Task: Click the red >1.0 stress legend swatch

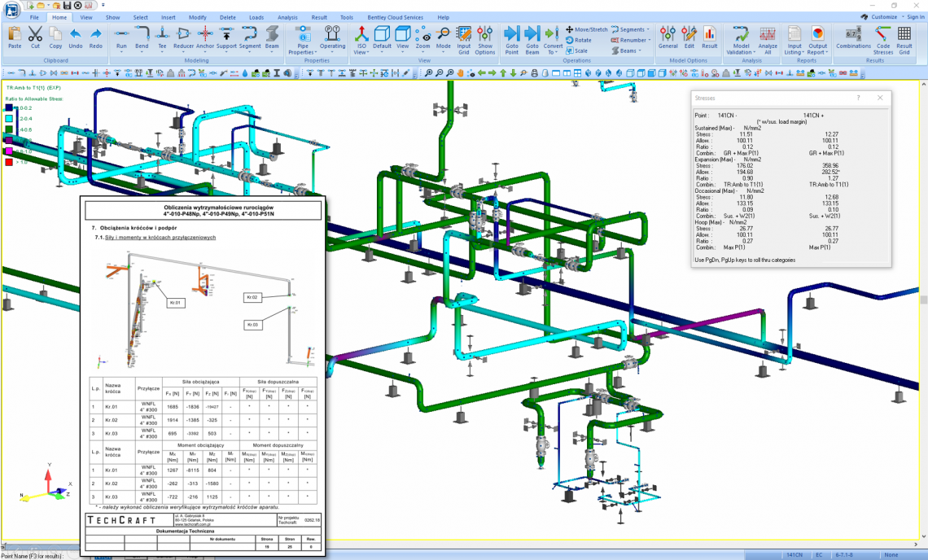Action: (x=9, y=162)
